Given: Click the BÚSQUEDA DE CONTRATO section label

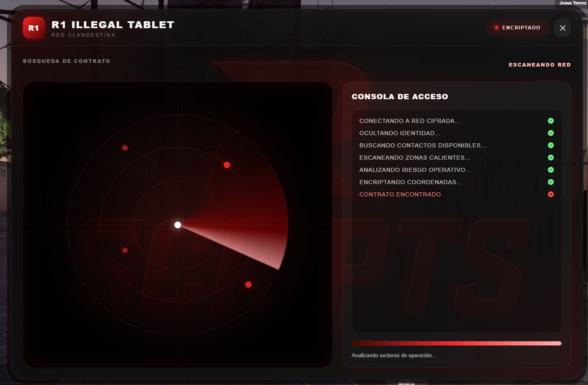Looking at the screenshot, I should click(x=67, y=61).
